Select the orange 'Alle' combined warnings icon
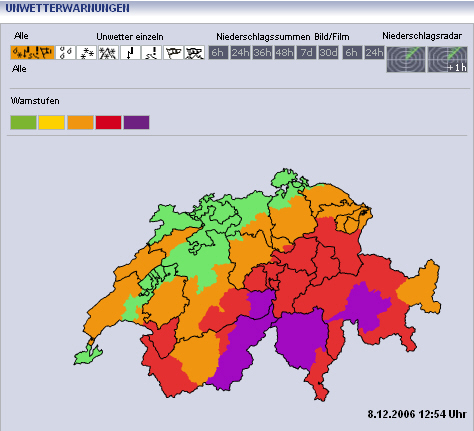 [32, 53]
